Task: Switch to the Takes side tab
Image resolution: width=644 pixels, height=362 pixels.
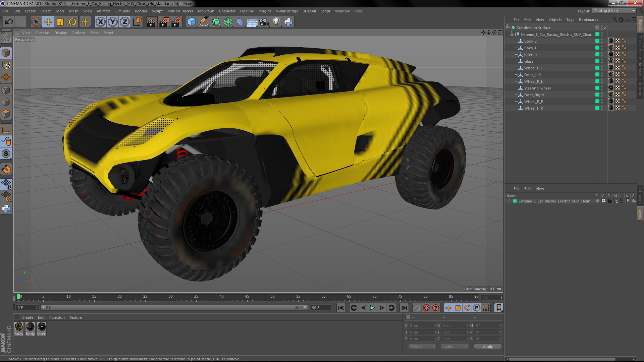Action: [640, 40]
